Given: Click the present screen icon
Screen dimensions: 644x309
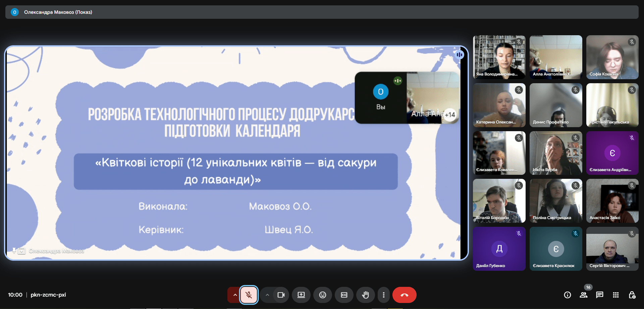Looking at the screenshot, I should [301, 295].
